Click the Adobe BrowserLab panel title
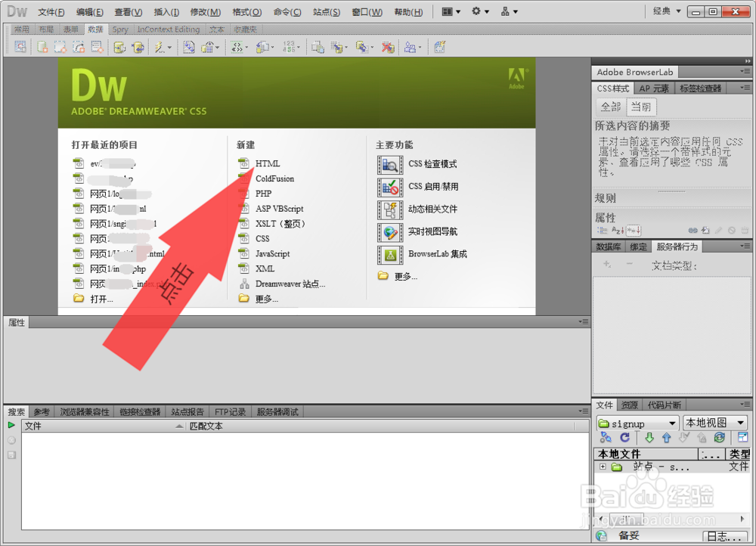Viewport: 756px width, 546px height. [x=634, y=72]
